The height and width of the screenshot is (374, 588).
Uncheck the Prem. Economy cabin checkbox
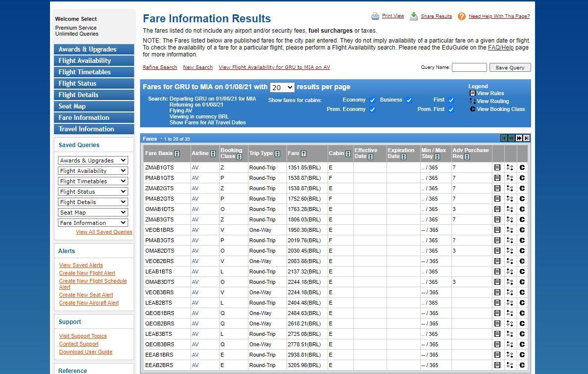pyautogui.click(x=372, y=109)
